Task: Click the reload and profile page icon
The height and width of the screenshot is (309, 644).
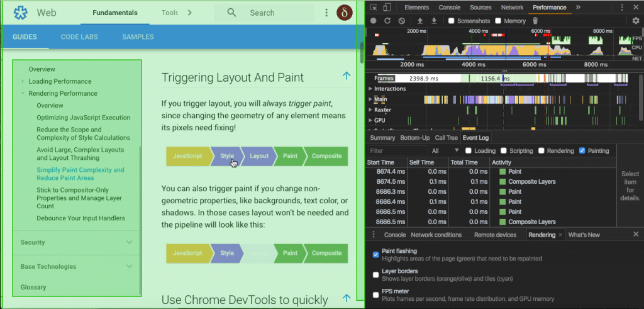Action: [387, 21]
